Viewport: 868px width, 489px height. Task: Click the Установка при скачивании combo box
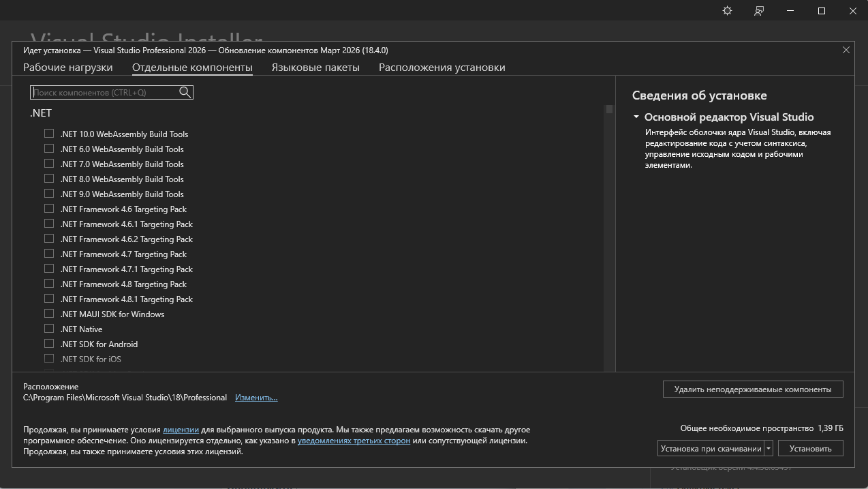tap(710, 448)
